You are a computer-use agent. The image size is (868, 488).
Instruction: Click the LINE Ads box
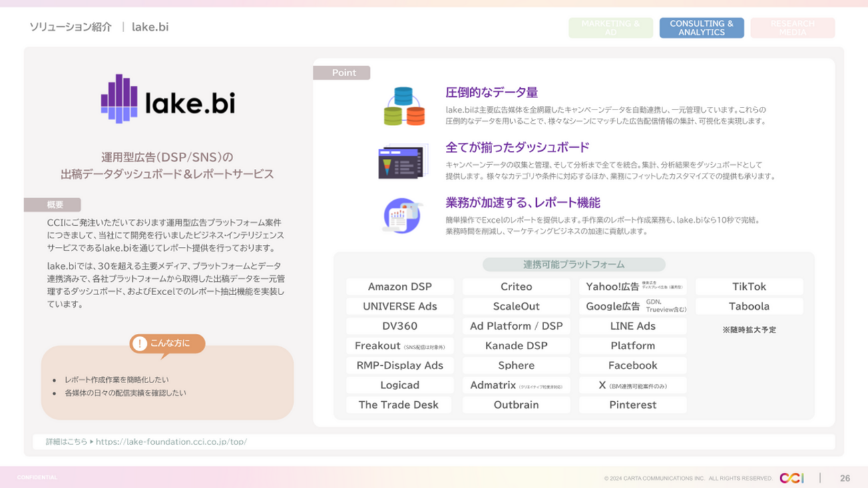click(633, 326)
